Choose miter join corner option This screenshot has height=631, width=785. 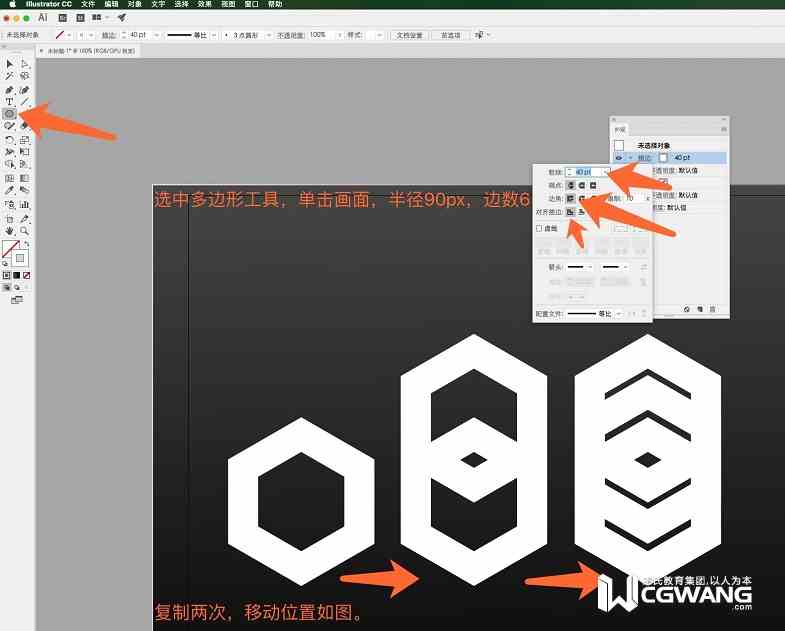[570, 199]
